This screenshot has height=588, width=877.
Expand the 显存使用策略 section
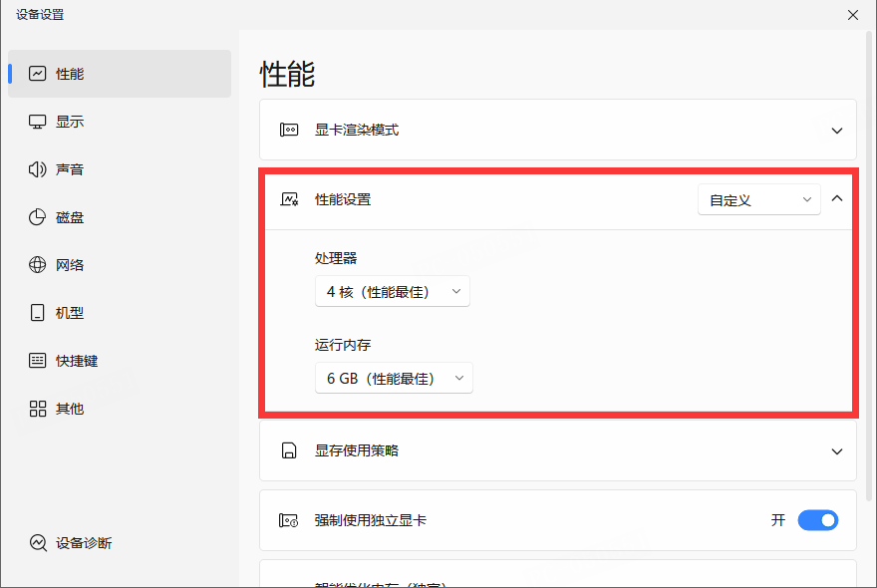tap(836, 451)
